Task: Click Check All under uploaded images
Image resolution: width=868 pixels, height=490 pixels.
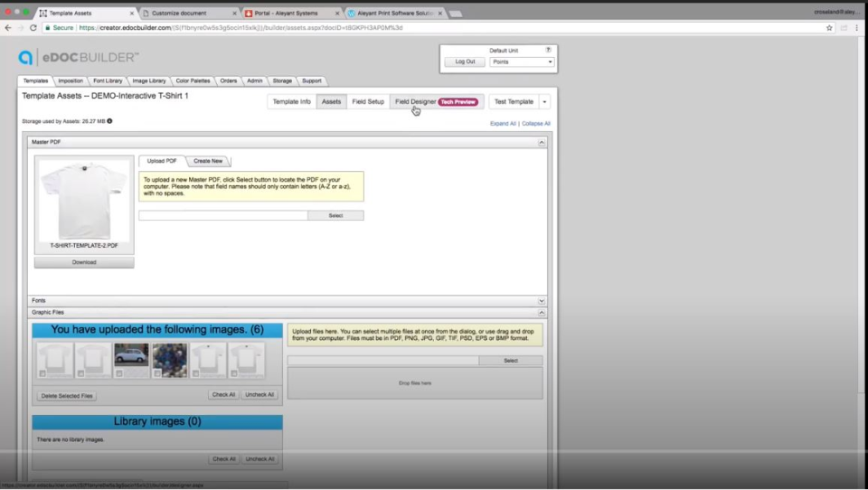Action: pyautogui.click(x=223, y=395)
